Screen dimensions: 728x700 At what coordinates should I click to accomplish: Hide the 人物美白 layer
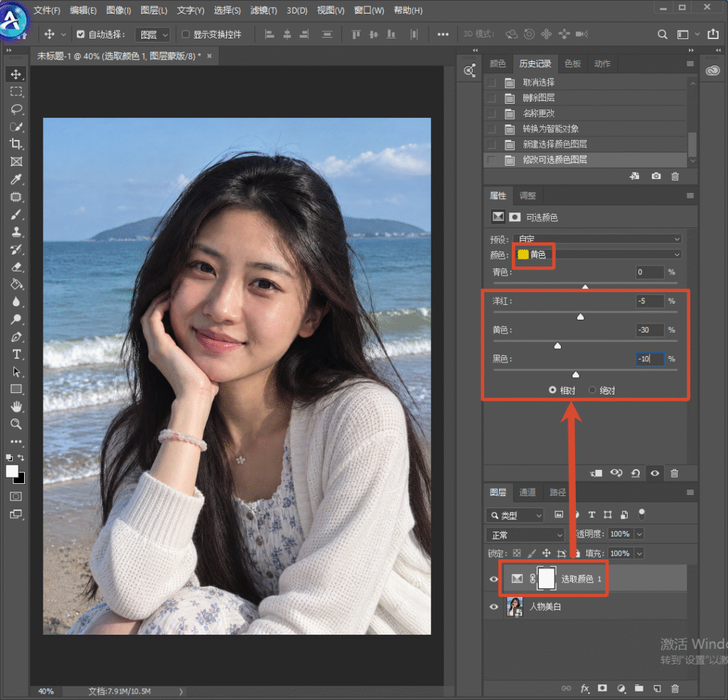click(x=493, y=607)
